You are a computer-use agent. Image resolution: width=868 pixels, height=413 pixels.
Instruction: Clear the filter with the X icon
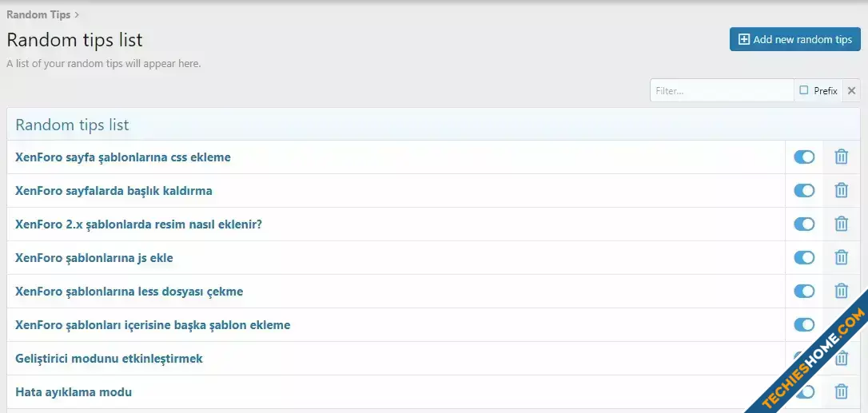click(x=851, y=91)
